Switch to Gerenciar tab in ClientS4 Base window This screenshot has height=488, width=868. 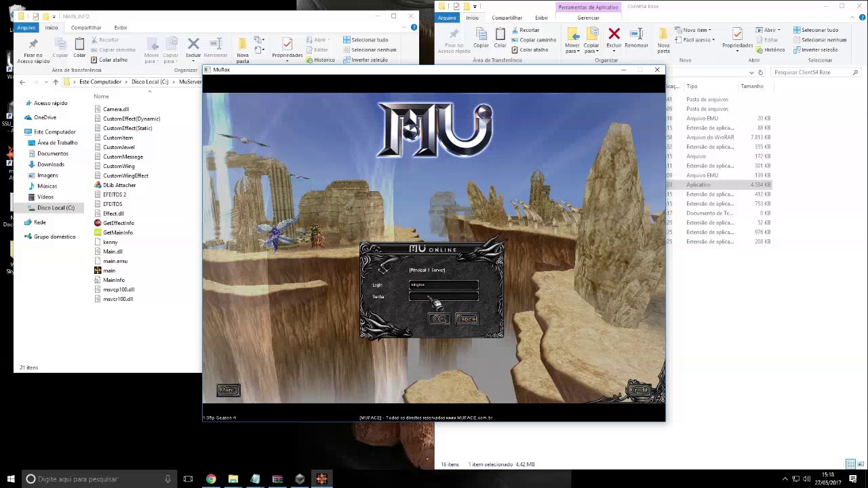click(589, 18)
